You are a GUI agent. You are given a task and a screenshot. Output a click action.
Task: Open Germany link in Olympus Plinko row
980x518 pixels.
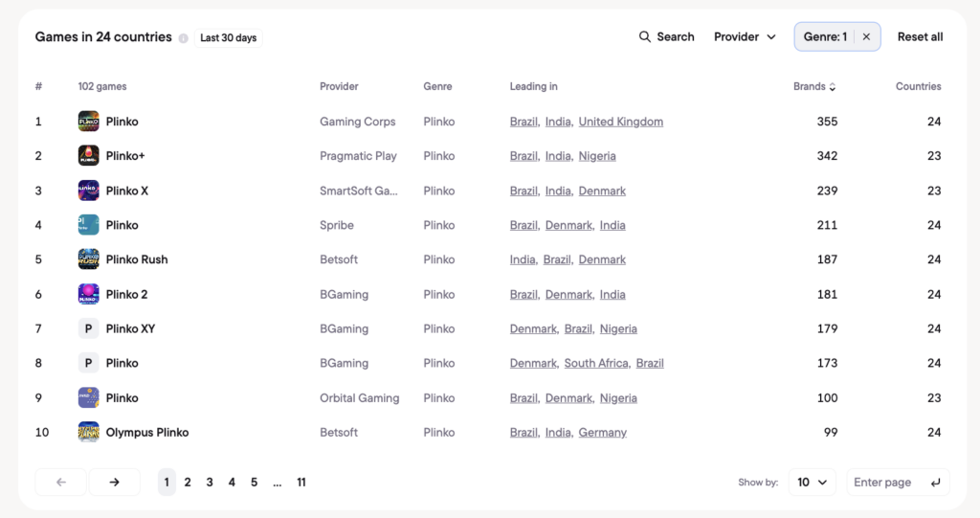[603, 432]
